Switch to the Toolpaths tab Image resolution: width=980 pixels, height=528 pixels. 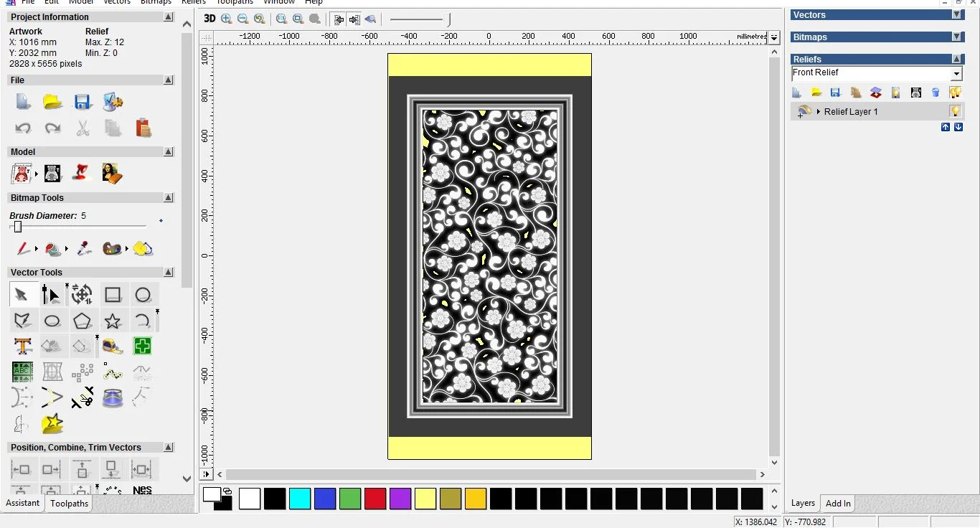click(x=70, y=504)
